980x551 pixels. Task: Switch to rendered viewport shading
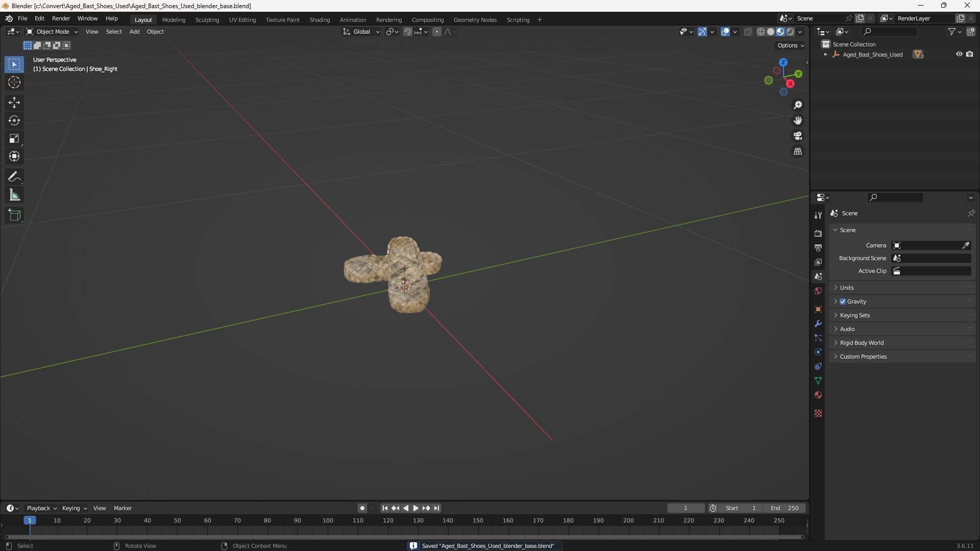tap(790, 32)
